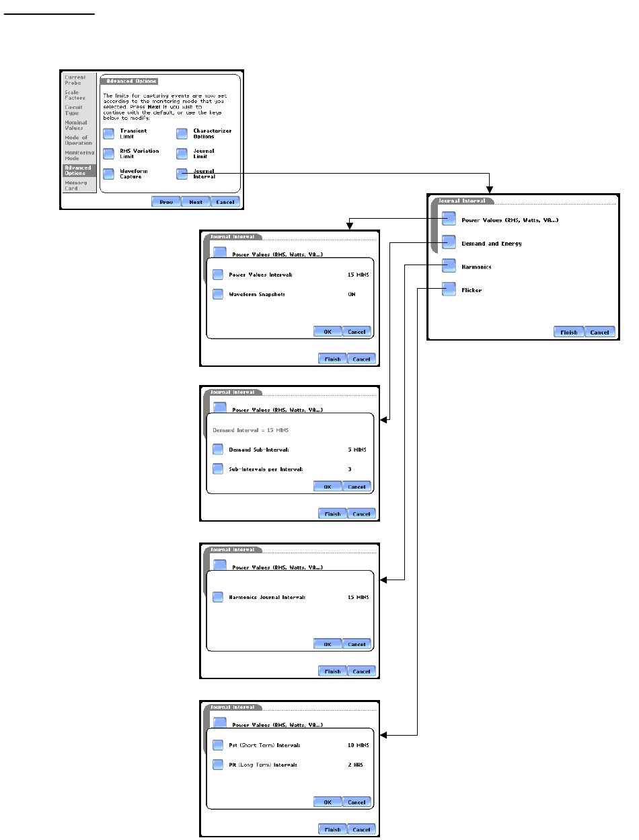Click the 10 MINS value for Pst Interval
Image resolution: width=639 pixels, height=840 pixels.
[358, 745]
